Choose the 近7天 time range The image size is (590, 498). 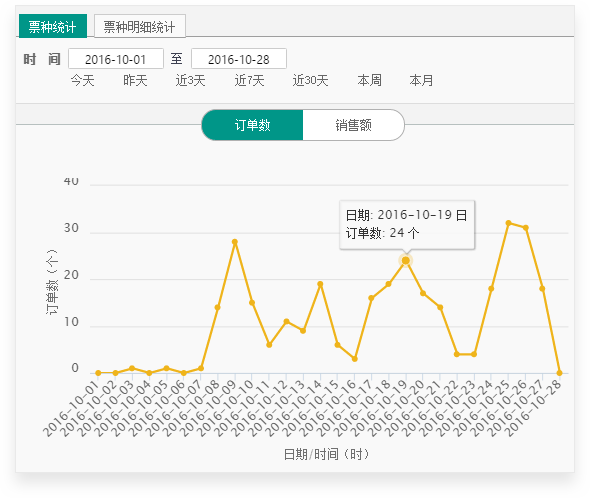coord(249,80)
